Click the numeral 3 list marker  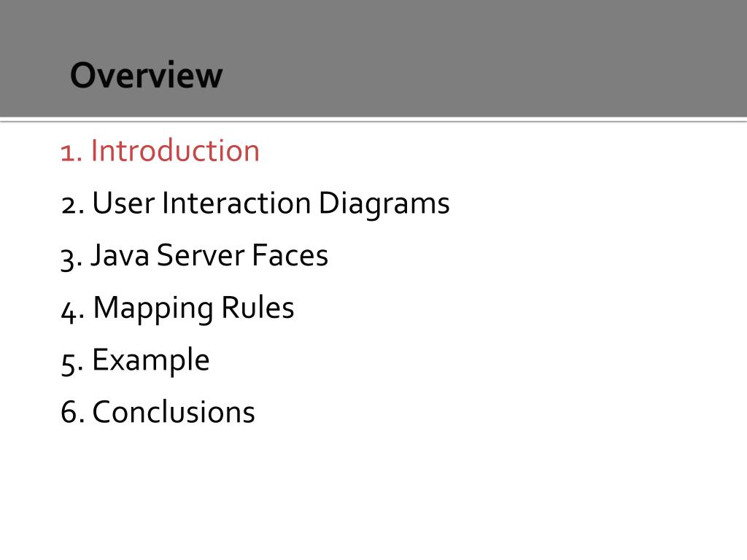tap(69, 260)
